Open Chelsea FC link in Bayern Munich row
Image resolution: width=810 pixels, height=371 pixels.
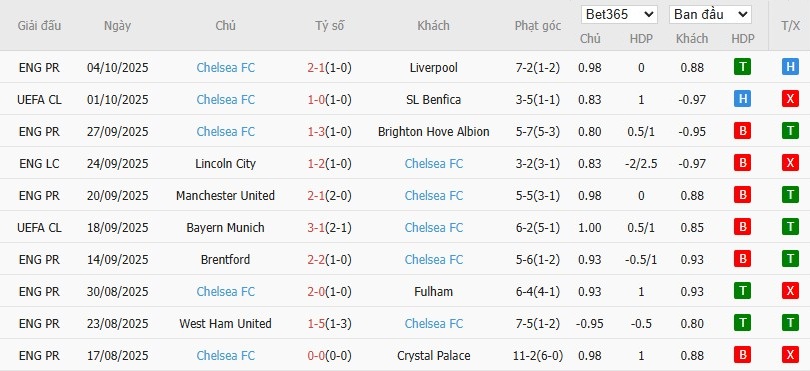(x=434, y=227)
